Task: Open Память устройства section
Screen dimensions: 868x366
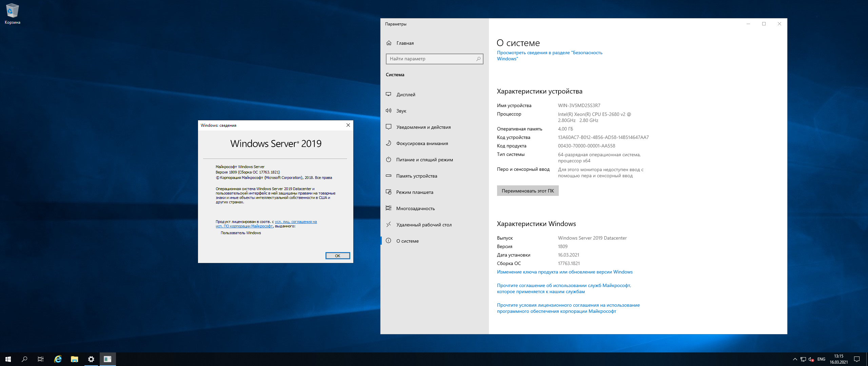Action: pos(435,176)
